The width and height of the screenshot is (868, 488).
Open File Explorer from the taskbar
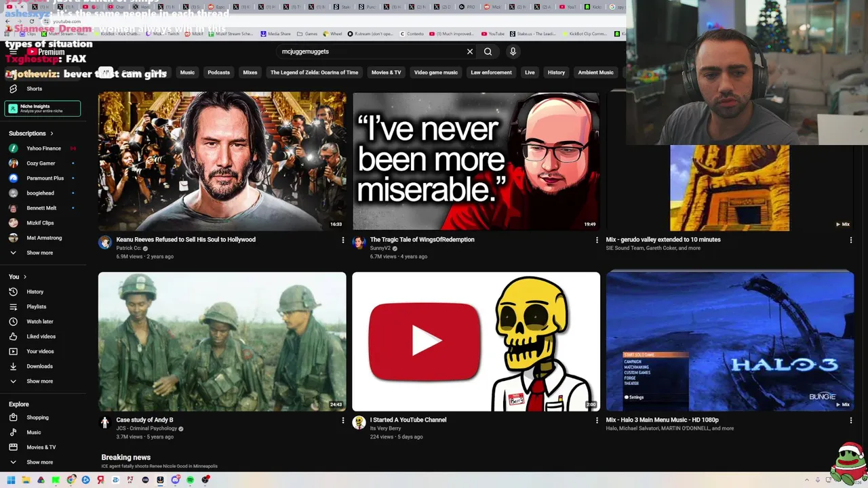pos(26,480)
